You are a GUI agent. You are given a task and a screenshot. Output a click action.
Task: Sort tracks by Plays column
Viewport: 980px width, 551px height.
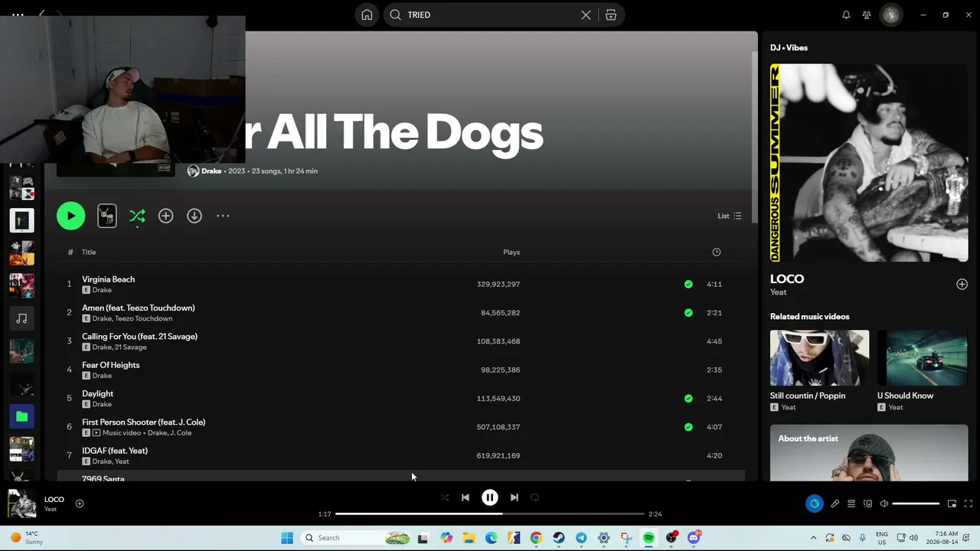coord(511,252)
